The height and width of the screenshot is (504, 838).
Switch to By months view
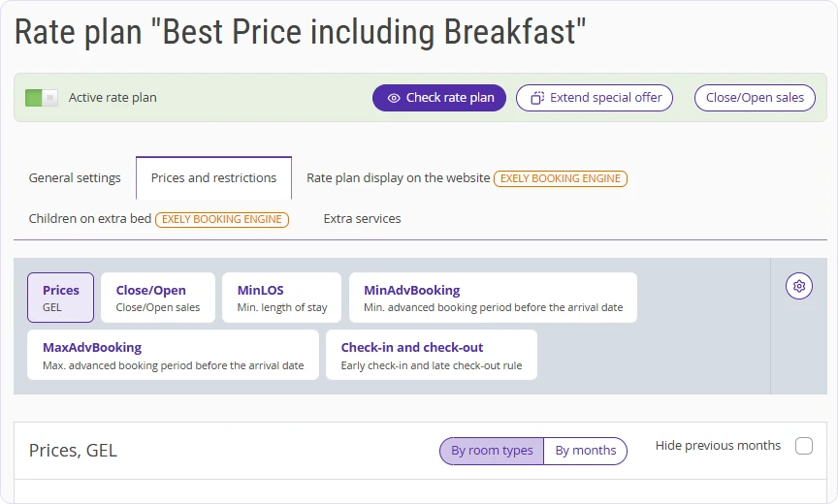[x=585, y=451]
